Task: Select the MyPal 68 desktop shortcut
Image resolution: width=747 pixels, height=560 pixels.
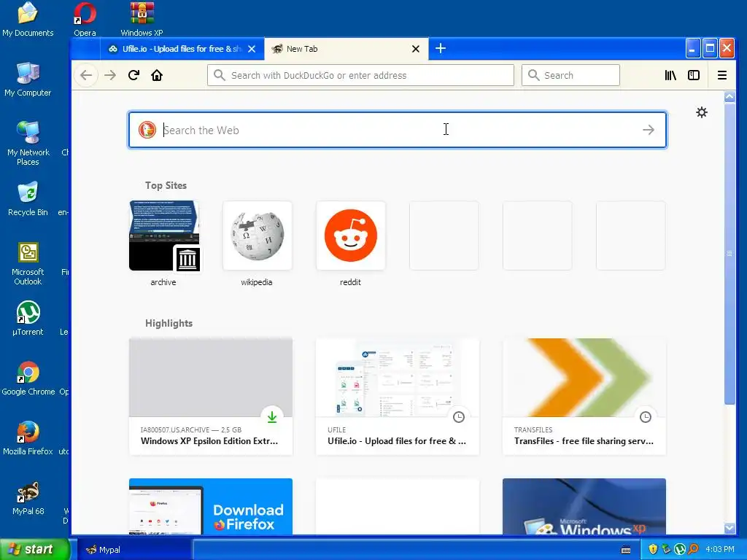Action: click(28, 498)
